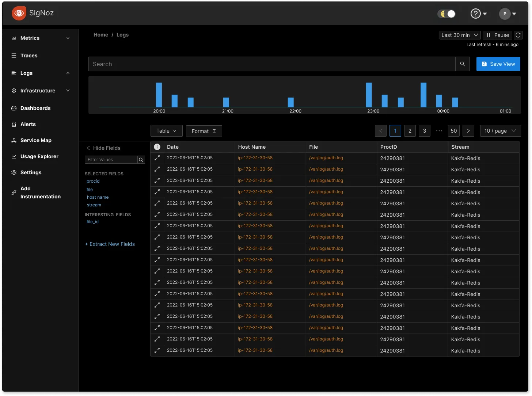This screenshot has width=532, height=396.
Task: Click the Filter Values magnifier icon
Action: (x=141, y=160)
